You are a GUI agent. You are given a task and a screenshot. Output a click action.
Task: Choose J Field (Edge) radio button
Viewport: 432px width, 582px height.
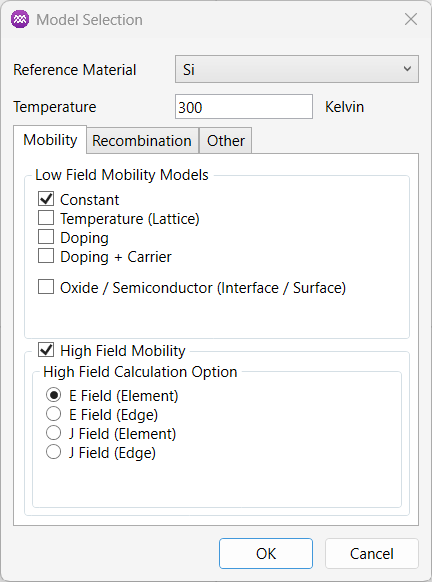[x=53, y=452]
